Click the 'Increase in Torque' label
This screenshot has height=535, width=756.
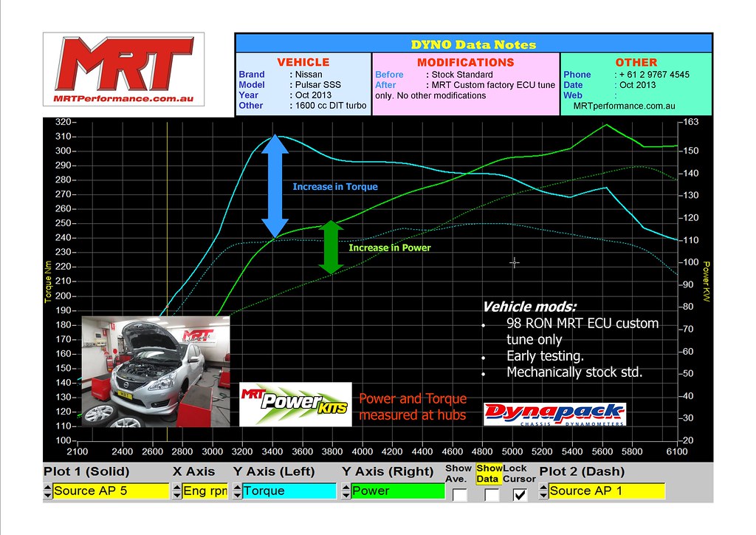point(335,187)
